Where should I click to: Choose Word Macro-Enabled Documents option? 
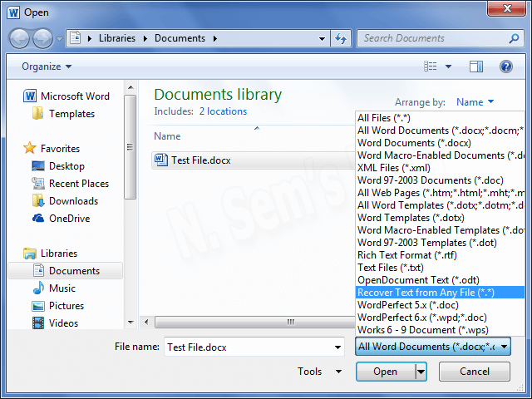(440, 155)
